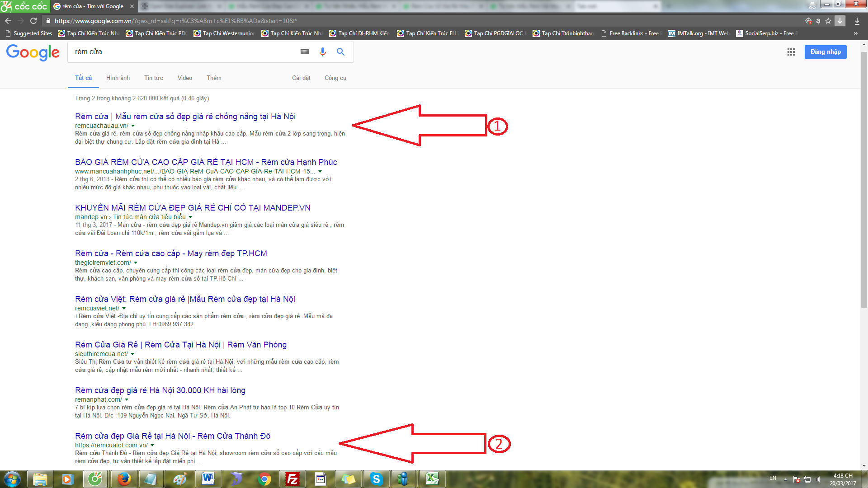The image size is (868, 488).
Task: Open Windows Explorer from taskbar
Action: [40, 479]
